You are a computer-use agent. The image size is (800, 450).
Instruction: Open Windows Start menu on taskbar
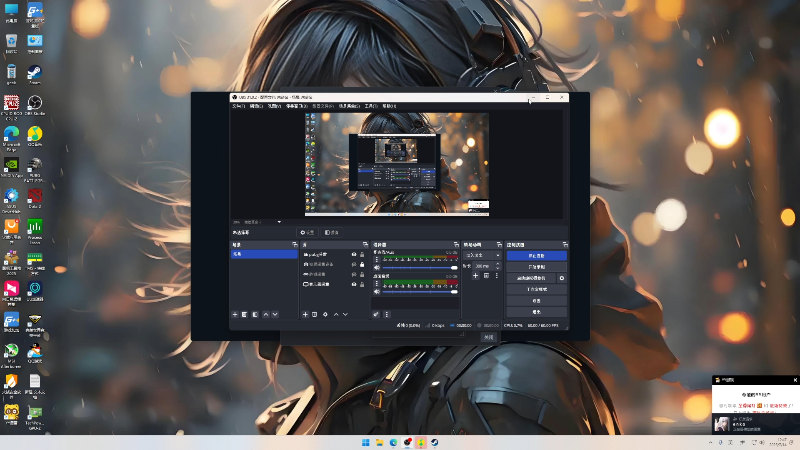pyautogui.click(x=365, y=442)
